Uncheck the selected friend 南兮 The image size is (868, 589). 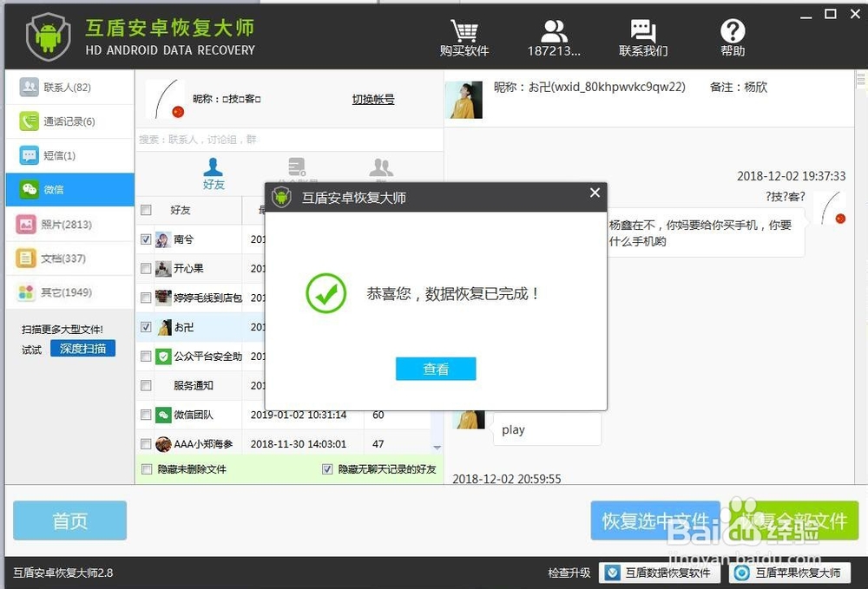(x=145, y=239)
